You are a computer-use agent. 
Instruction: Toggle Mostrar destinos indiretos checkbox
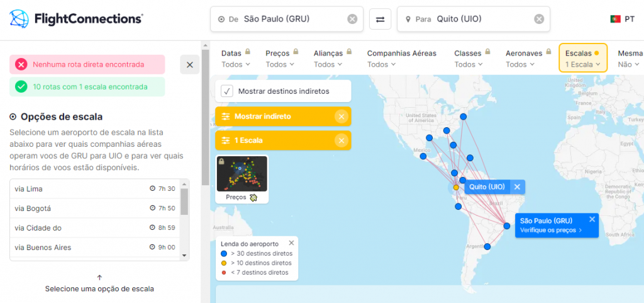227,91
